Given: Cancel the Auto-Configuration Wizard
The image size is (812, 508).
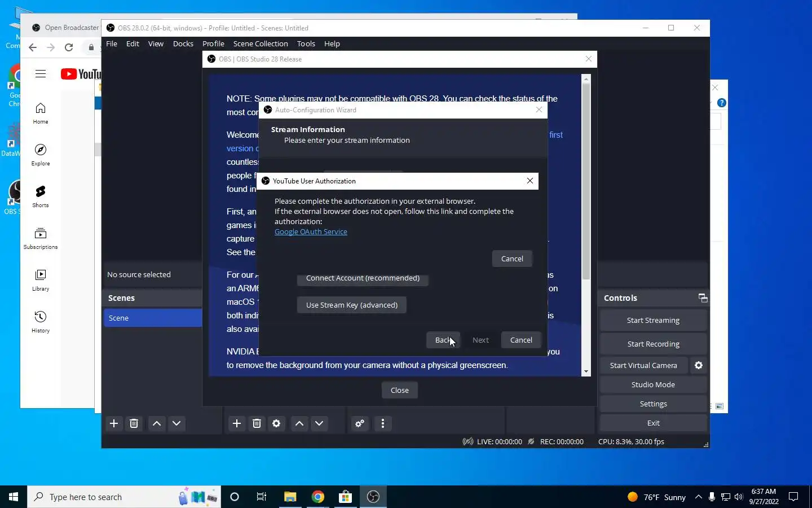Looking at the screenshot, I should (521, 340).
